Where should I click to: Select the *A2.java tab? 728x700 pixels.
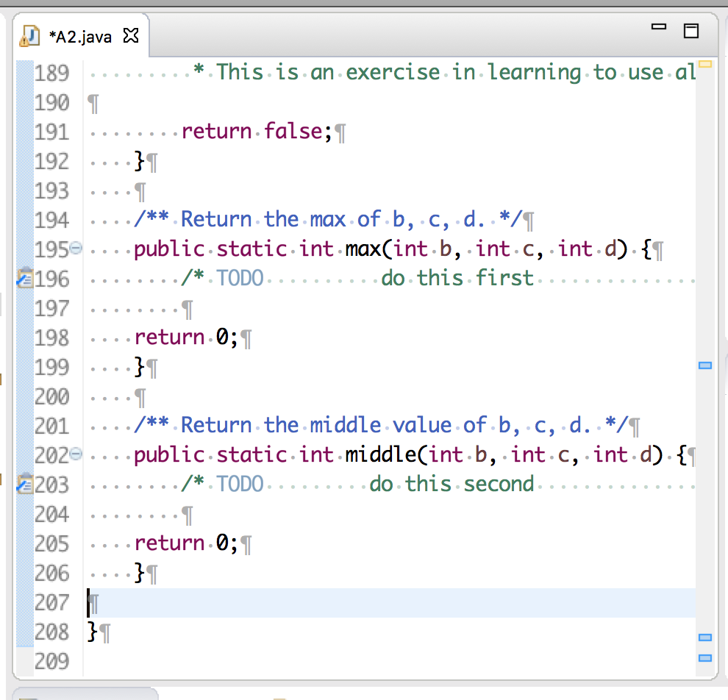pyautogui.click(x=79, y=36)
